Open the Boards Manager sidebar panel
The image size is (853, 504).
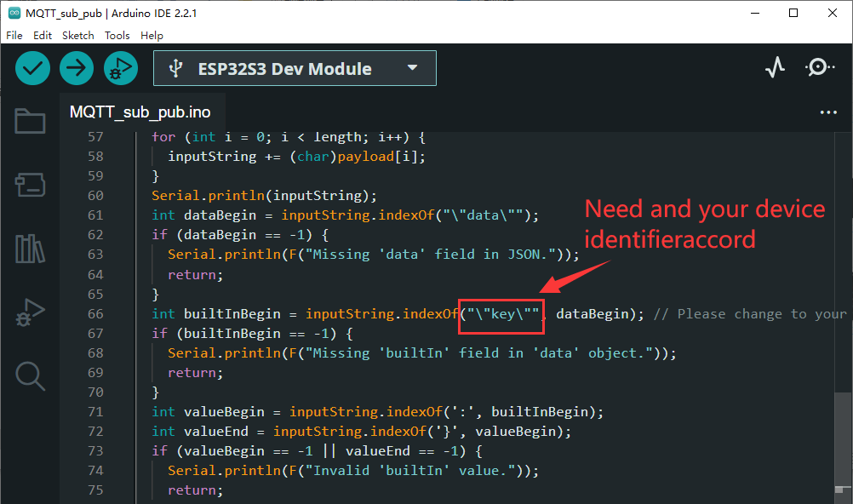tap(30, 184)
